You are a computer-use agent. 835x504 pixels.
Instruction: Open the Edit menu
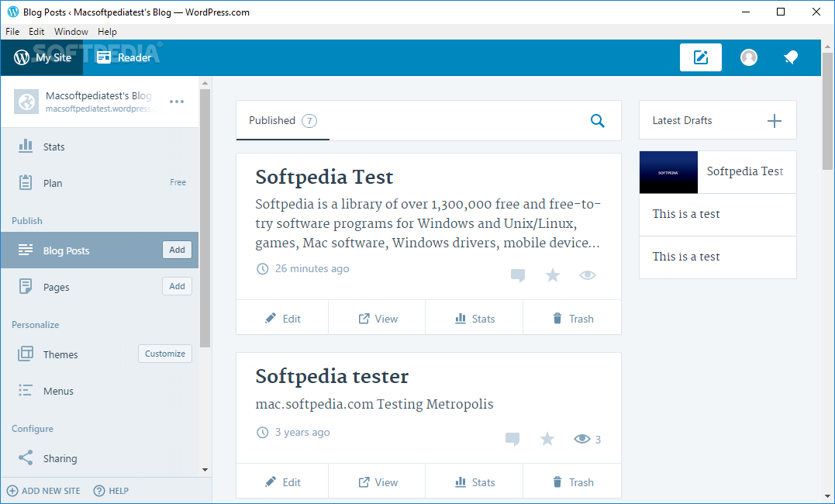(x=36, y=32)
